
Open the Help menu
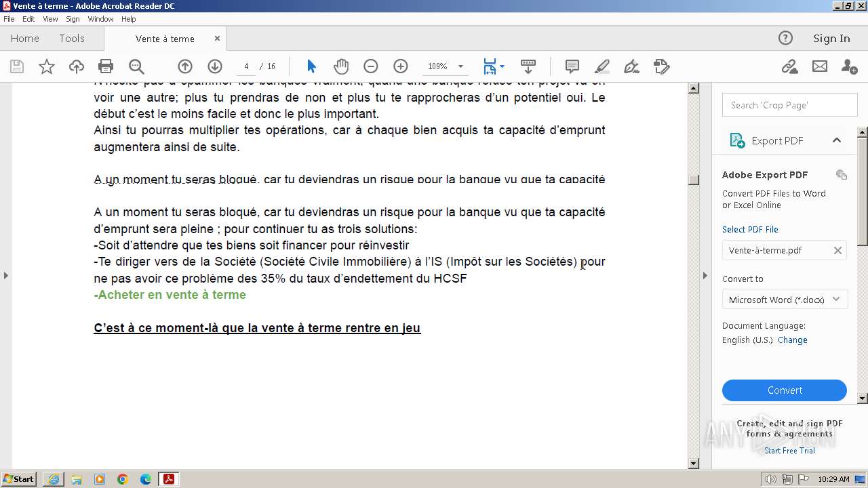tap(128, 19)
